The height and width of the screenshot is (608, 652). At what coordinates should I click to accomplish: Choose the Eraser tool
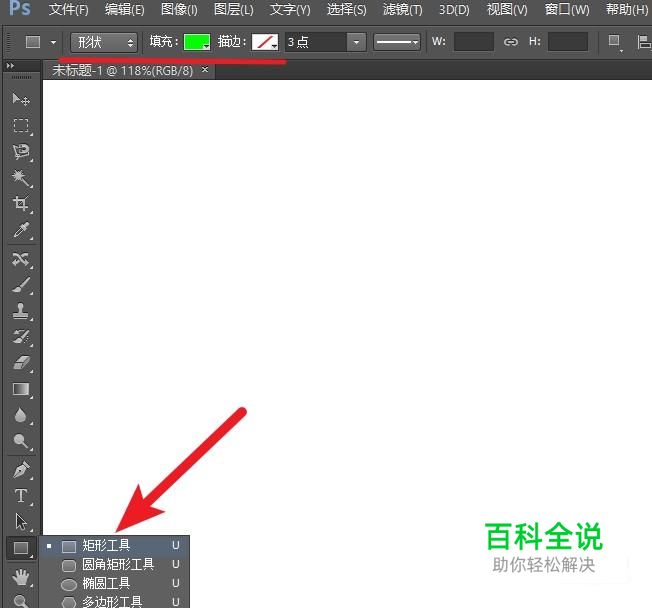20,363
